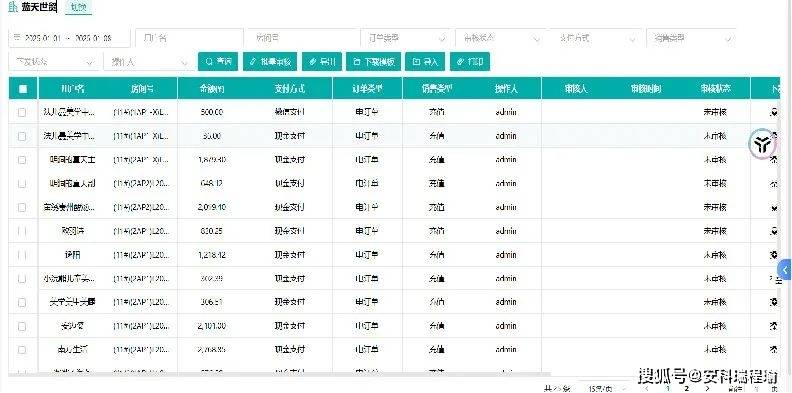Click the 微信支付 cell in 500.00 row

289,113
